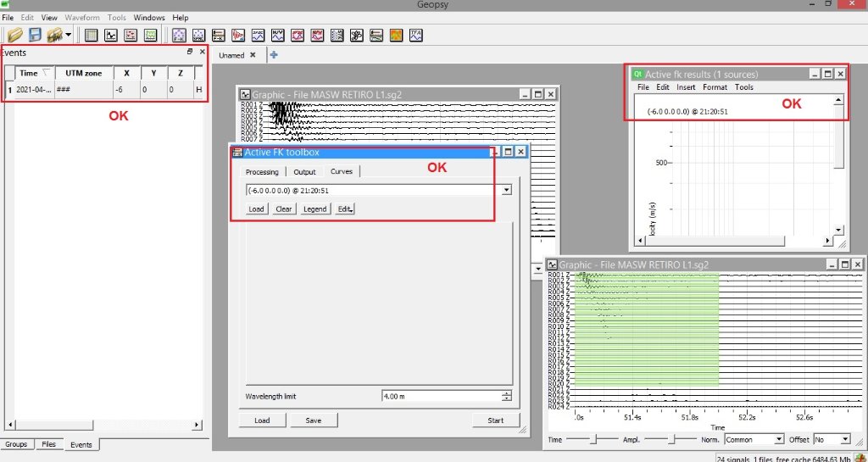
Task: Select the SPAC toolbar icon
Action: [x=198, y=35]
